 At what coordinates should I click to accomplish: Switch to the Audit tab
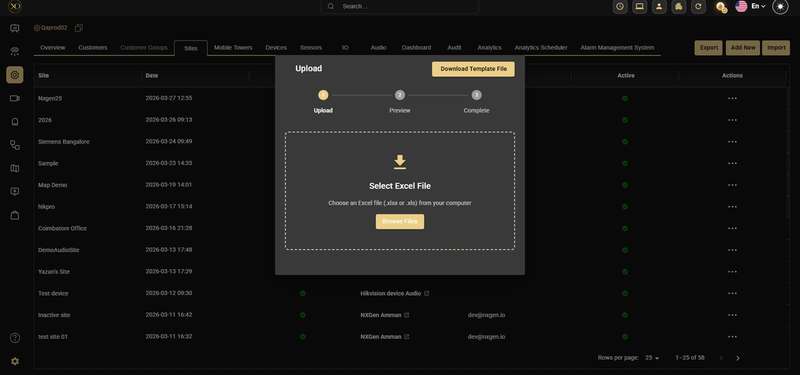[454, 47]
